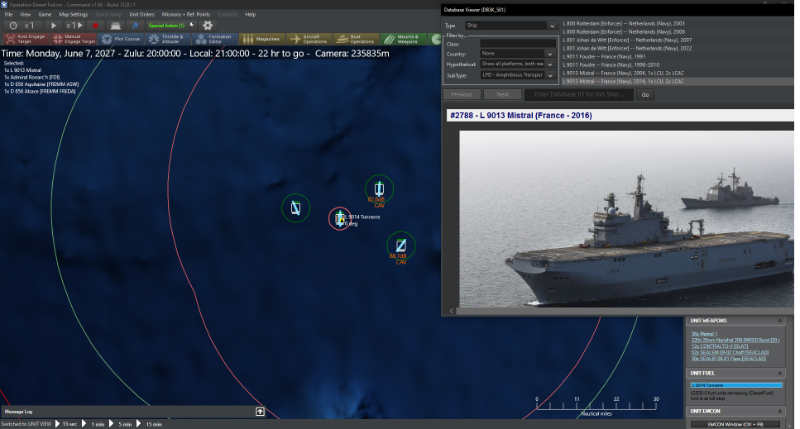Screen dimensions: 800x429
Task: Open the Magazines panel
Action: (x=262, y=39)
